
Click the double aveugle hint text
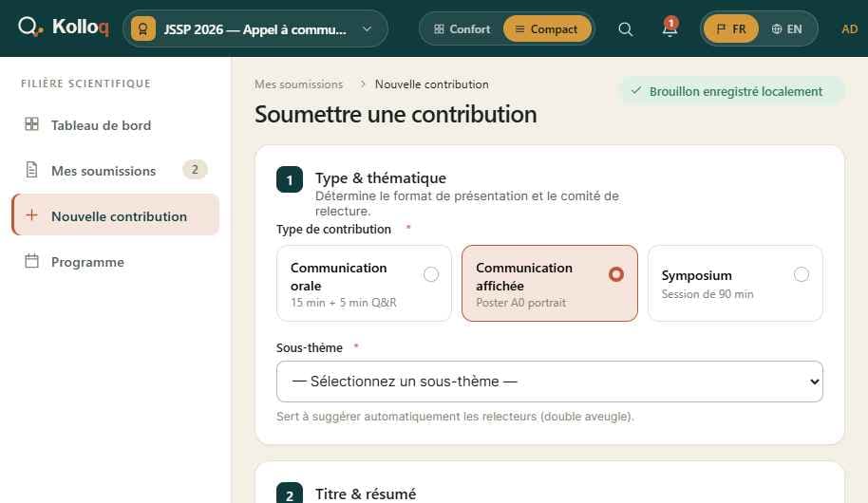click(455, 416)
